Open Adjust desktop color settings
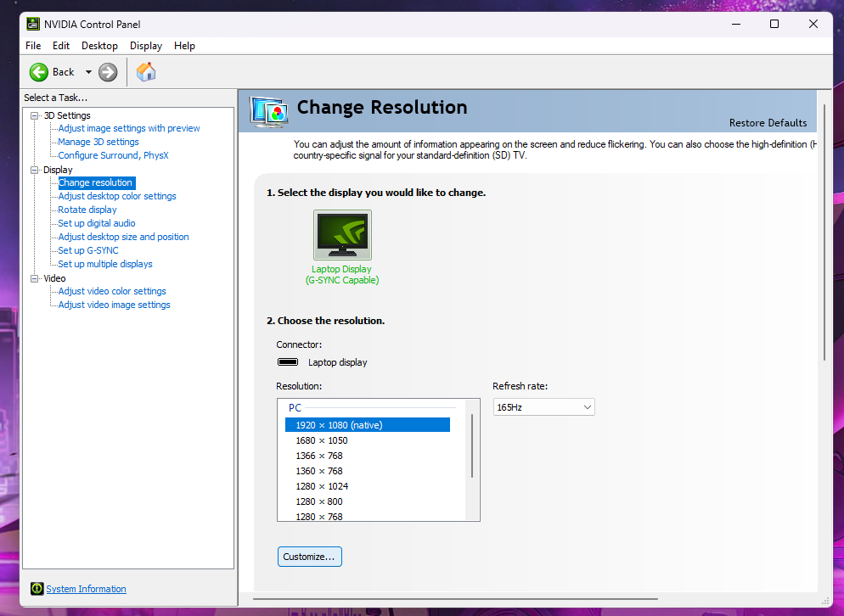The height and width of the screenshot is (616, 844). [117, 196]
